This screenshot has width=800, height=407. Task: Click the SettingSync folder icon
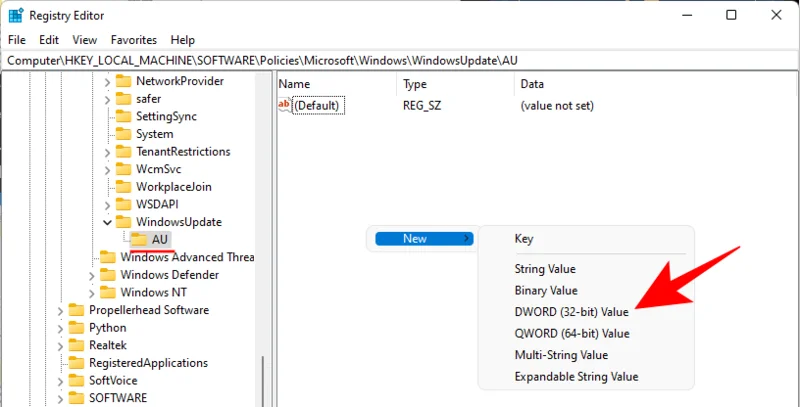click(123, 116)
